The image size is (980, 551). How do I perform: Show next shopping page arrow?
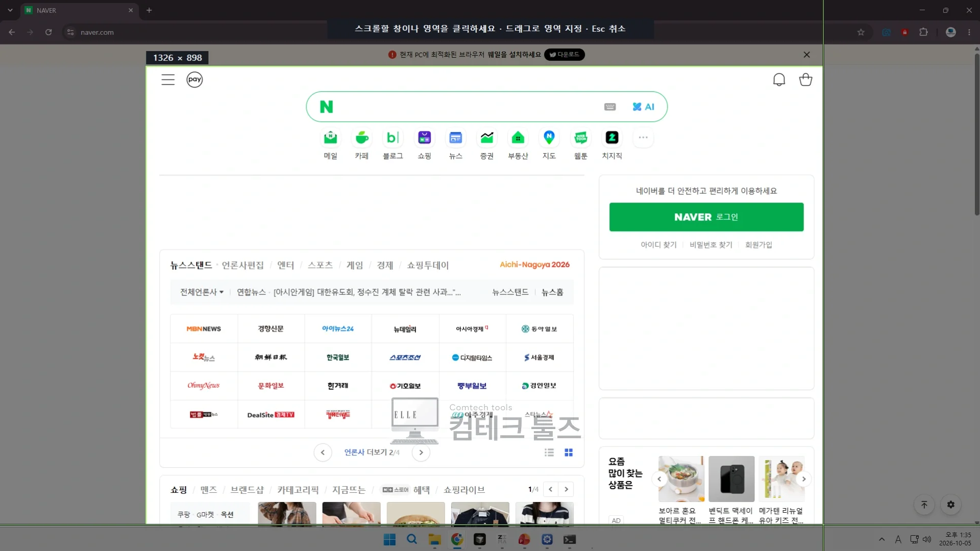tap(566, 489)
